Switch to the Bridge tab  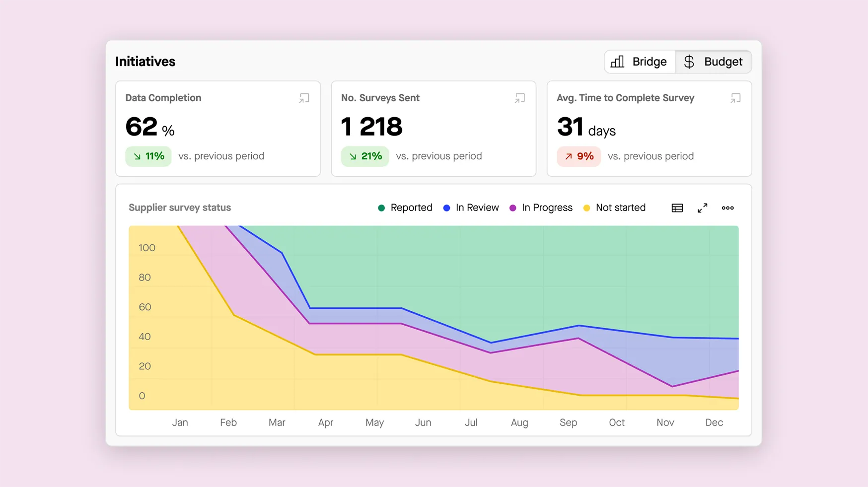[x=640, y=62]
